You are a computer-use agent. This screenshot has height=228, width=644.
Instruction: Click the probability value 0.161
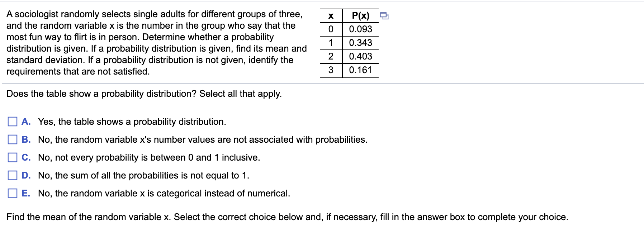tap(361, 69)
